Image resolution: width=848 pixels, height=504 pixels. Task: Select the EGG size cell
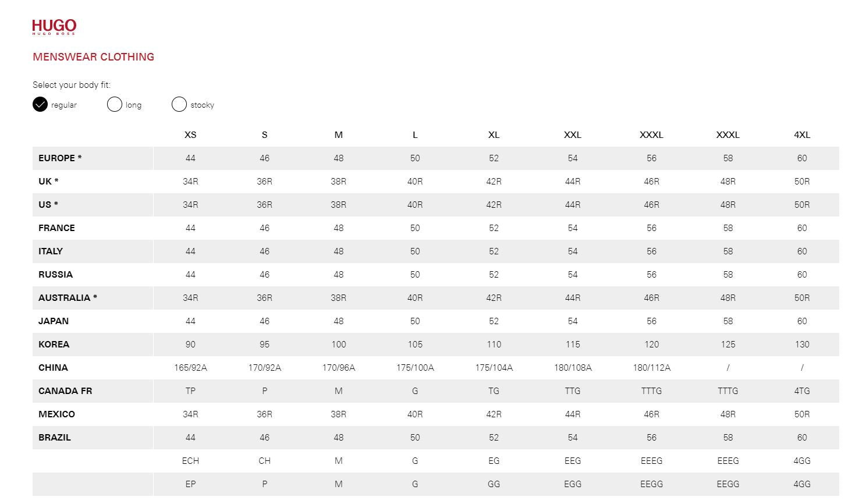pos(573,484)
